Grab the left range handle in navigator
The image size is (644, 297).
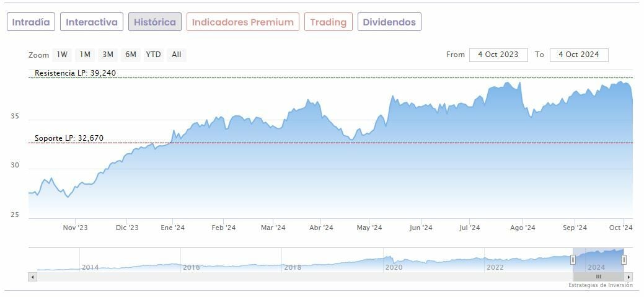tap(573, 259)
